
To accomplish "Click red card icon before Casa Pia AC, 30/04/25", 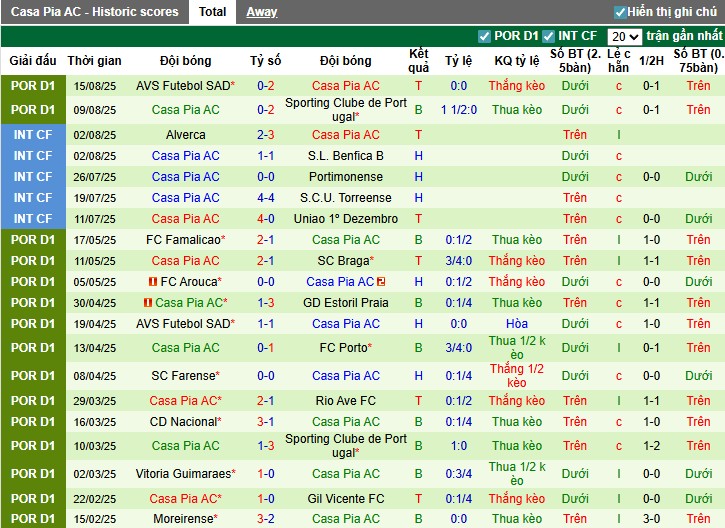I will point(148,303).
